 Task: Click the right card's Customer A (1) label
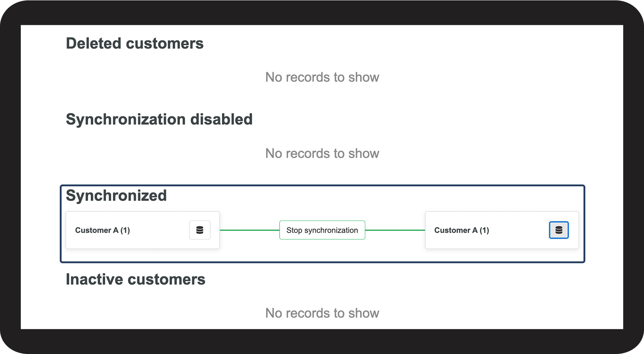click(x=461, y=230)
